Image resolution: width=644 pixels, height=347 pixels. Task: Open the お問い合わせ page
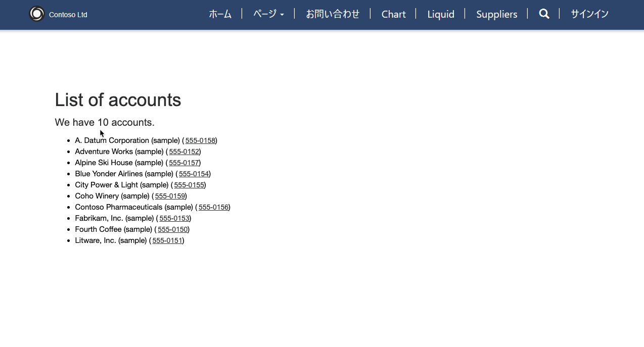coord(333,14)
